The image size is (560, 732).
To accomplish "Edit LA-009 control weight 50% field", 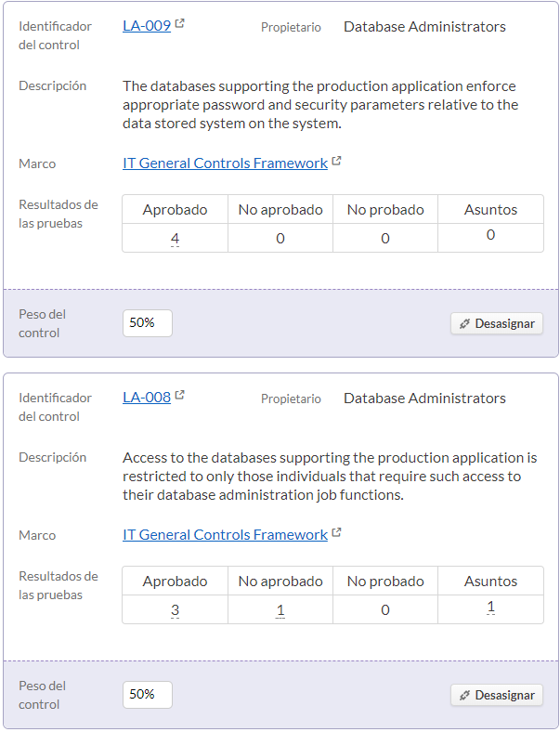I will [x=148, y=323].
